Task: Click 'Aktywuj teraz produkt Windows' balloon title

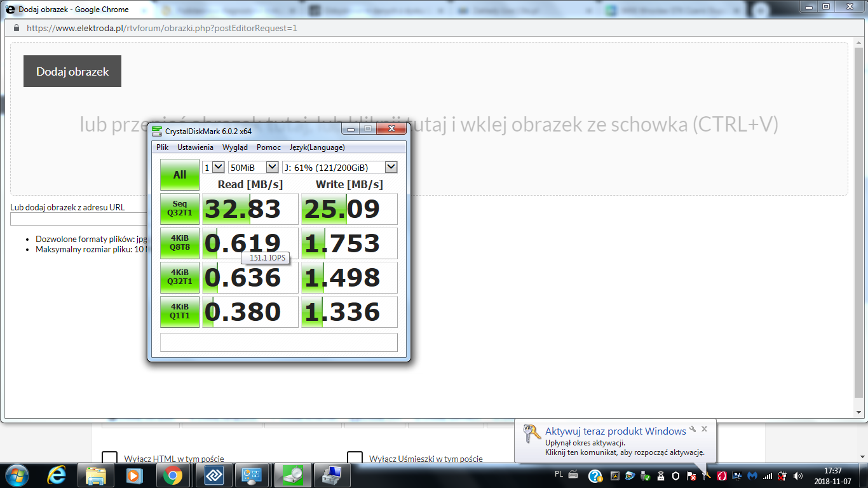Action: [616, 431]
